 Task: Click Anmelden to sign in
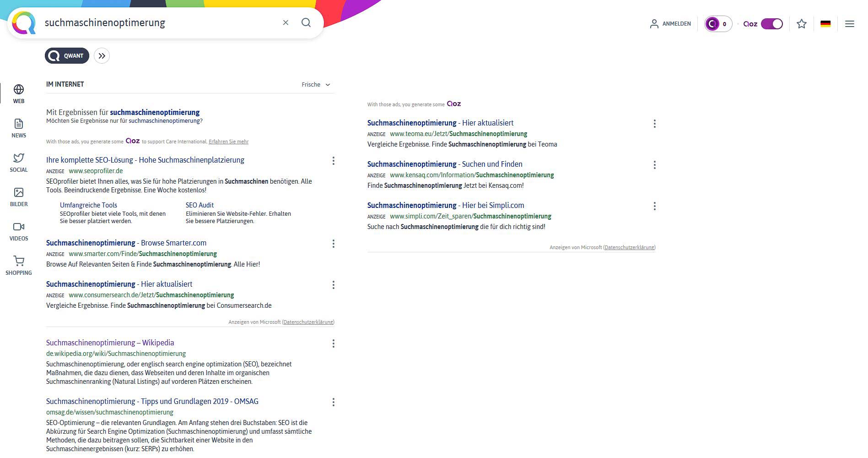pyautogui.click(x=670, y=24)
